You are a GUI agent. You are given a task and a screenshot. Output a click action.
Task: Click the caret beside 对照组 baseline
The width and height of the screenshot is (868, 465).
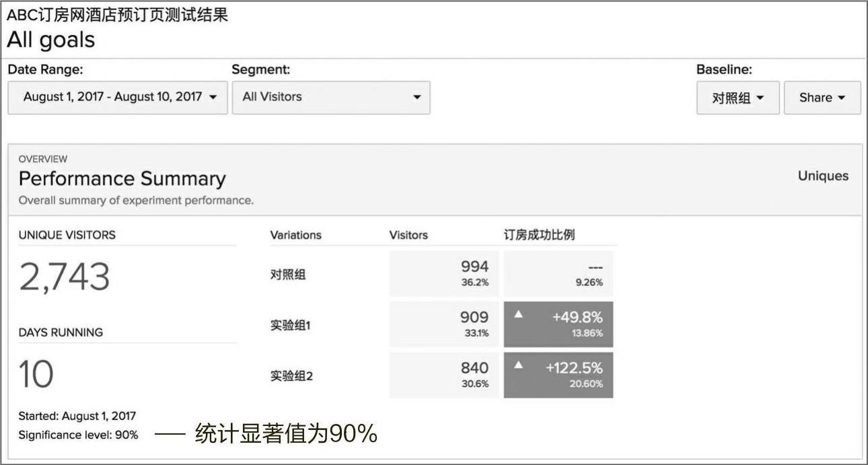click(760, 98)
